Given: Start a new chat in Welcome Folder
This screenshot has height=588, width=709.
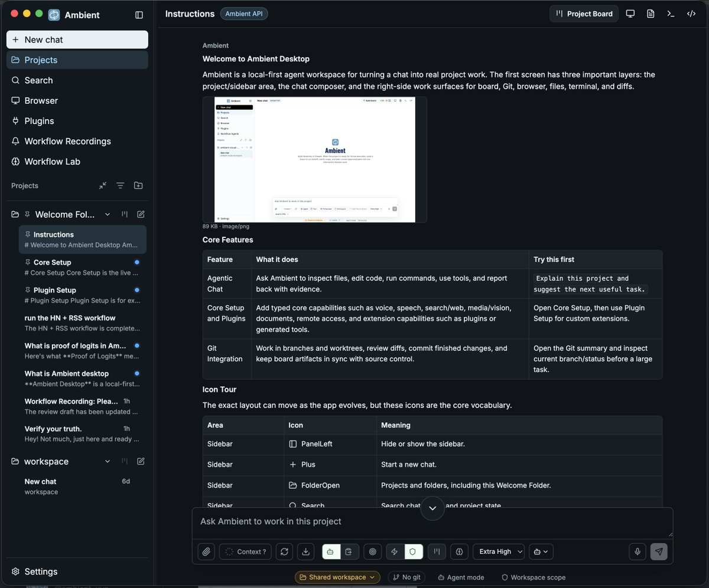Looking at the screenshot, I should tap(141, 214).
